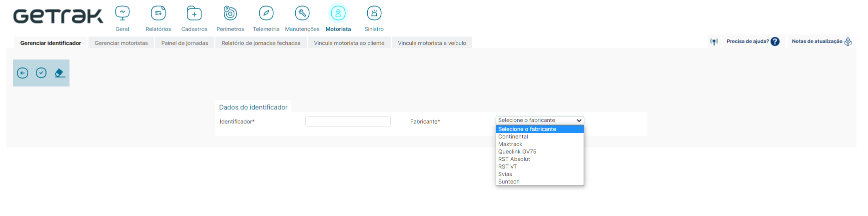Switch to Gerenciar identificador tab

coord(50,43)
